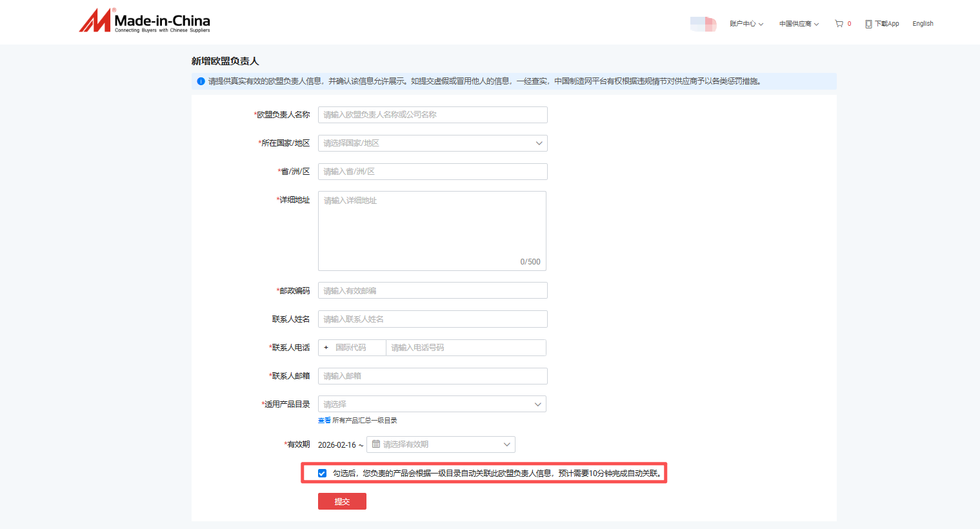Open the 国际代码 country code selector
The height and width of the screenshot is (529, 980).
pyautogui.click(x=352, y=347)
